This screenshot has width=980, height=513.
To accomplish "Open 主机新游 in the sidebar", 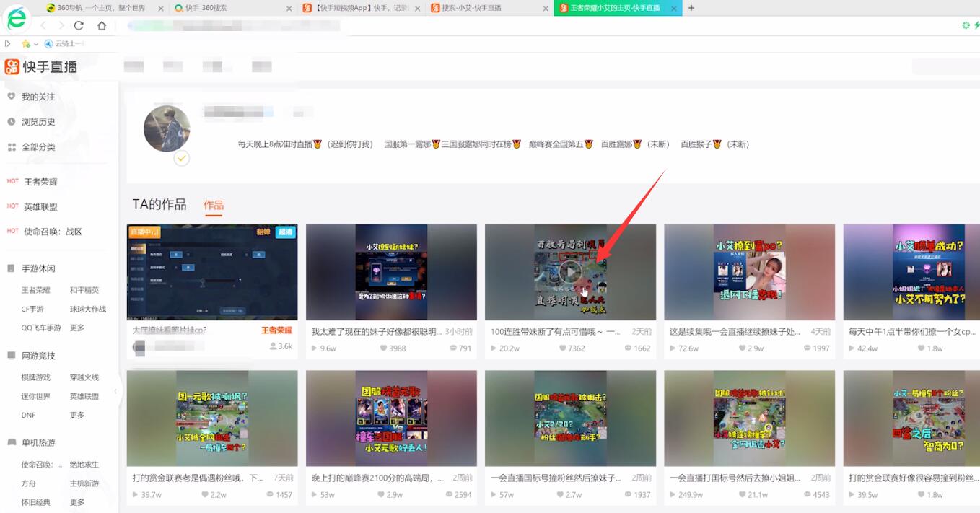I will click(84, 483).
